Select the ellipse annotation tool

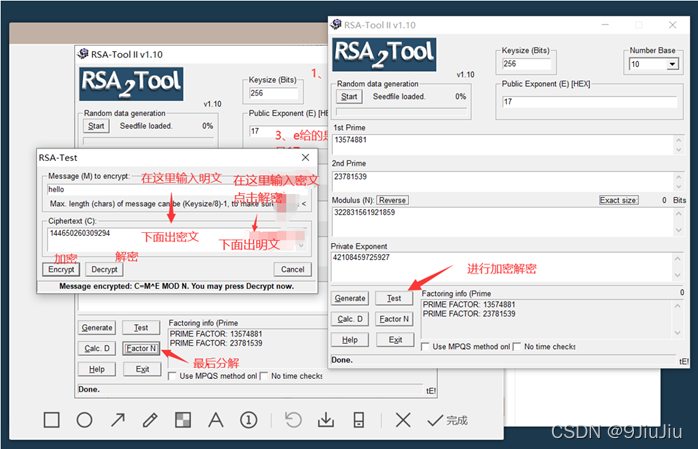tap(84, 420)
